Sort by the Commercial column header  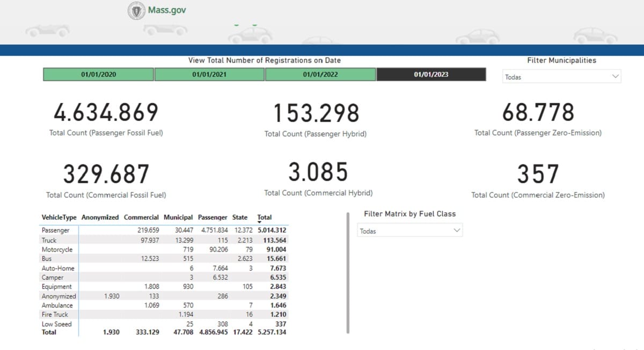click(141, 217)
